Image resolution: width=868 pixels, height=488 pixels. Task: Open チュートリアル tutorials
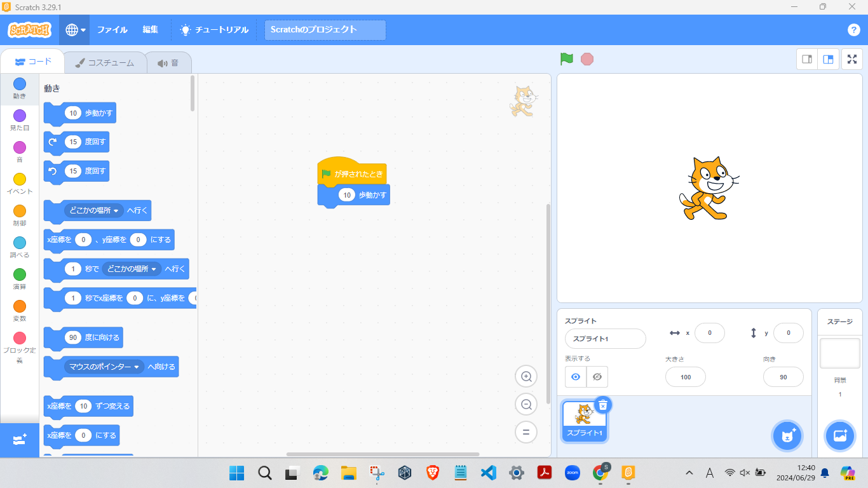[x=214, y=30]
